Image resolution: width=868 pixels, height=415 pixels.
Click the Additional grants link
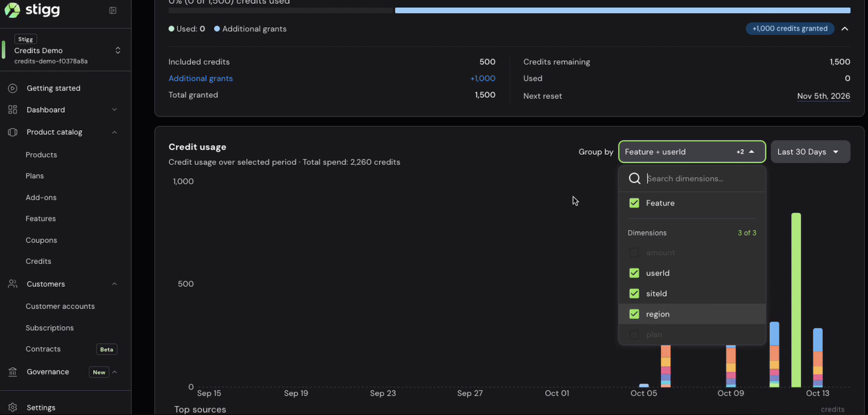coord(200,78)
